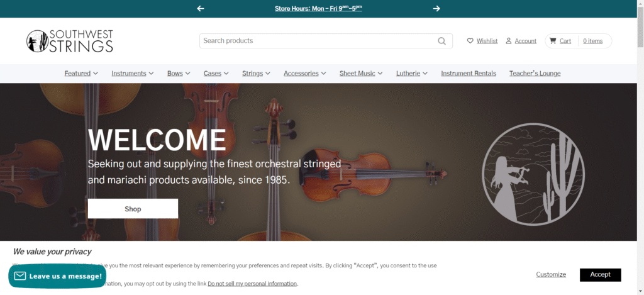644x295 pixels.
Task: Click the Do not sell my personal information link
Action: pos(252,284)
